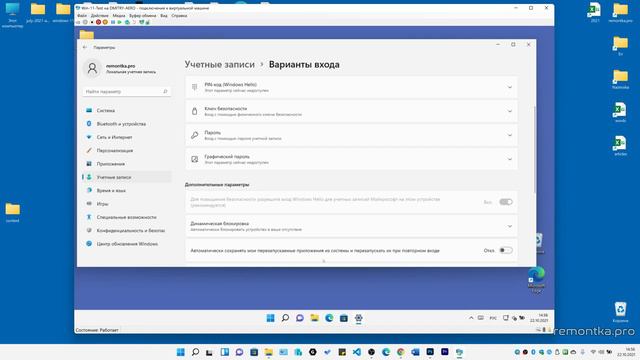Click the picture password icon

pos(195,159)
